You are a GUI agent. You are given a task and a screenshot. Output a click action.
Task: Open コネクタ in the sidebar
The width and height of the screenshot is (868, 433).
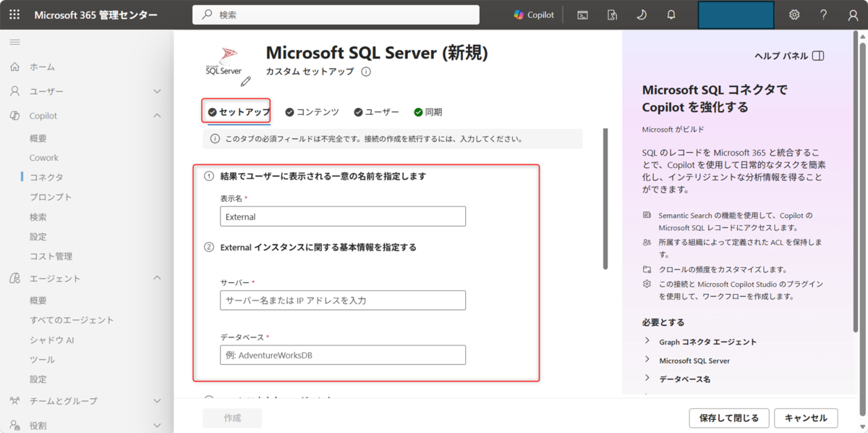pos(46,177)
